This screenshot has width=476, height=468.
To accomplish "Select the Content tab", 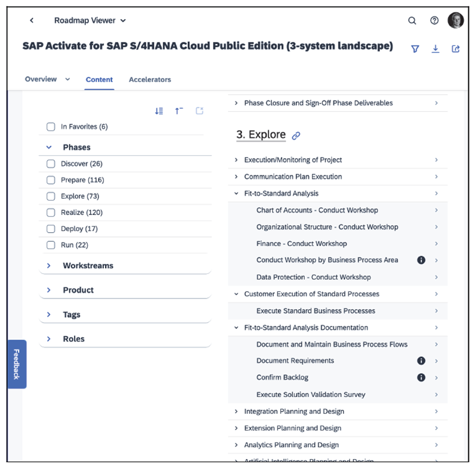I will (99, 79).
